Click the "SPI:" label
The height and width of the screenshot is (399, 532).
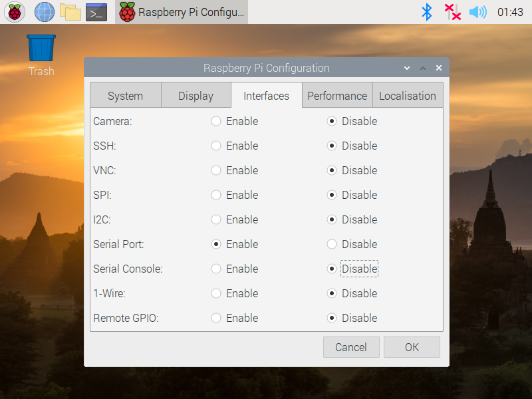[x=102, y=195]
